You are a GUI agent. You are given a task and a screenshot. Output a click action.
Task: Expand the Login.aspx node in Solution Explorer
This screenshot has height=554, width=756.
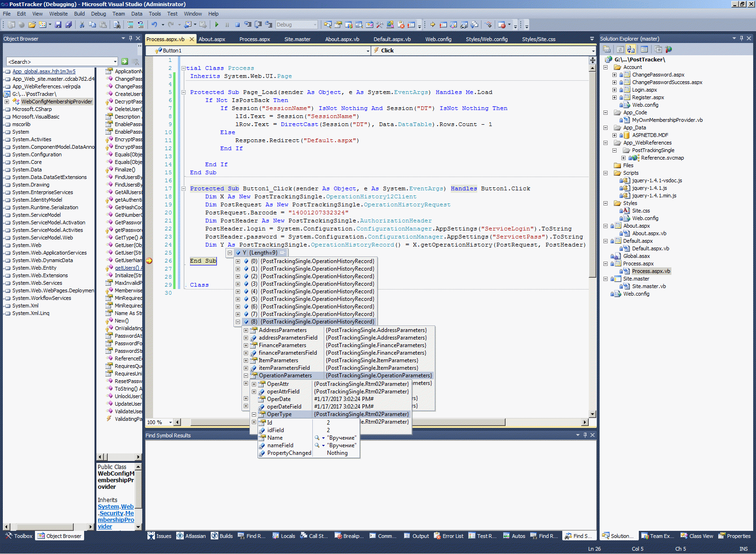[x=614, y=90]
